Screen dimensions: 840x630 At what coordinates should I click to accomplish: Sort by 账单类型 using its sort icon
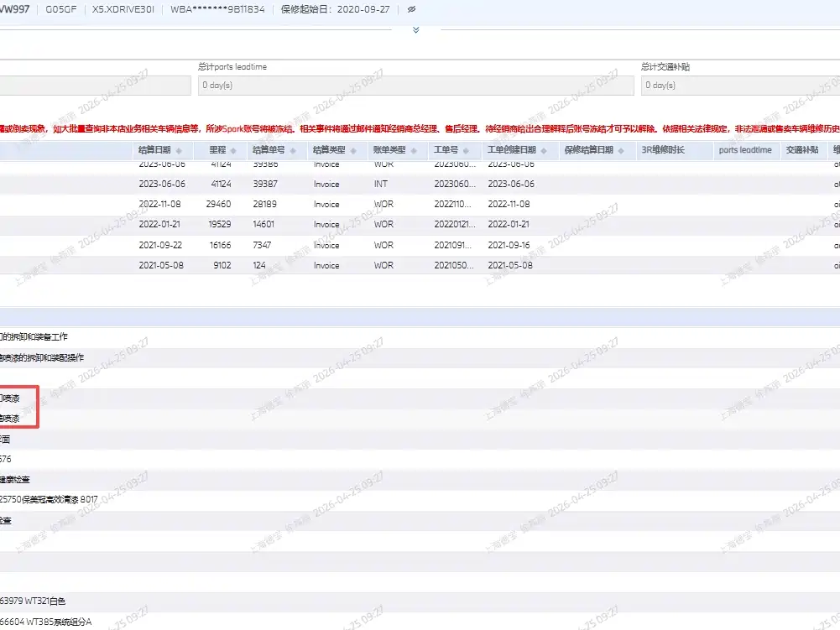coord(414,150)
